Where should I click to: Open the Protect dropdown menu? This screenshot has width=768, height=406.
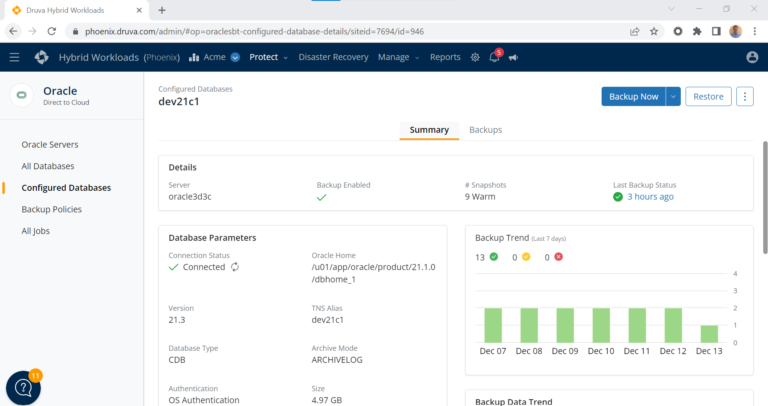[x=268, y=57]
